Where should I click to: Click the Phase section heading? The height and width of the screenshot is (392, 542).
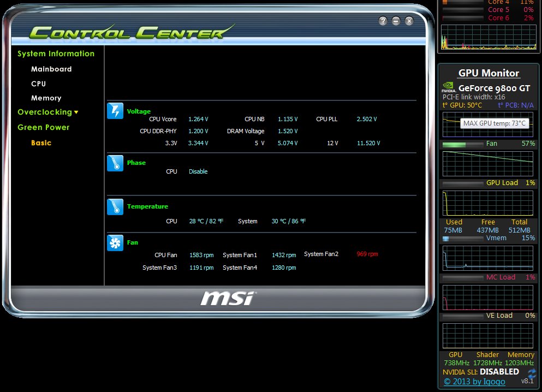tap(136, 163)
